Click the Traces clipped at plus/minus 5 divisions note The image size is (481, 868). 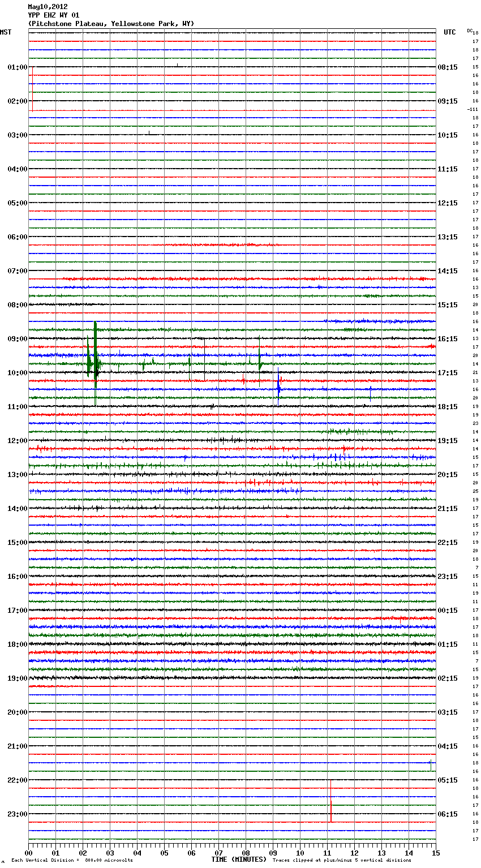tap(342, 861)
